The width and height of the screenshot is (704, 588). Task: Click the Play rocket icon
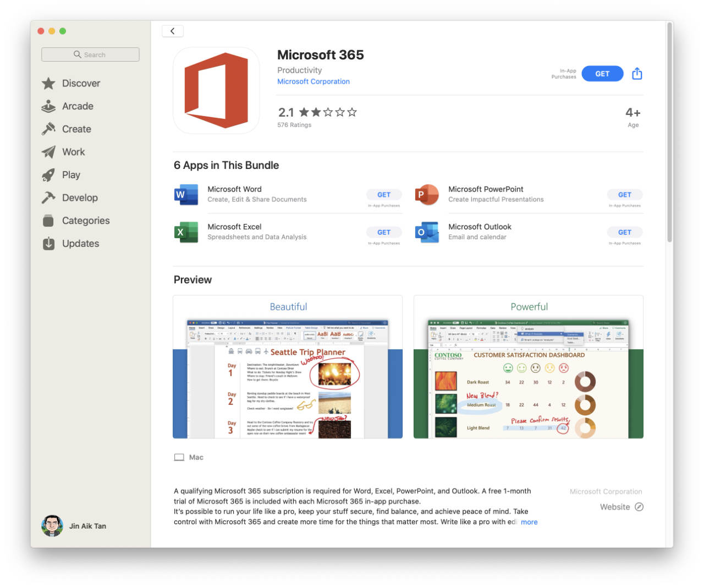pos(48,175)
